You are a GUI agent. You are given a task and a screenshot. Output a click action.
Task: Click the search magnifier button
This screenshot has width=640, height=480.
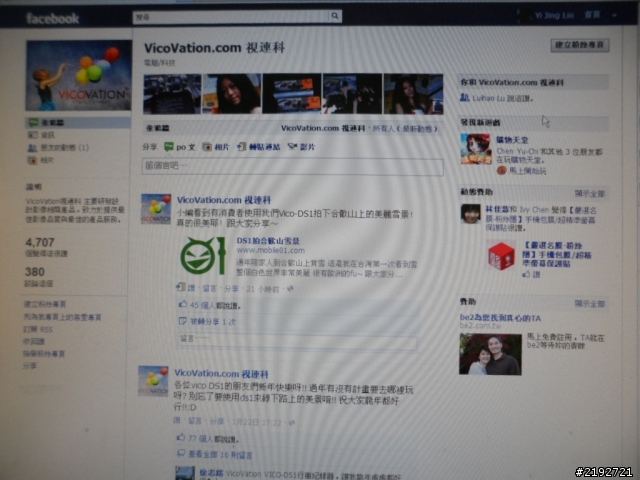[x=335, y=16]
